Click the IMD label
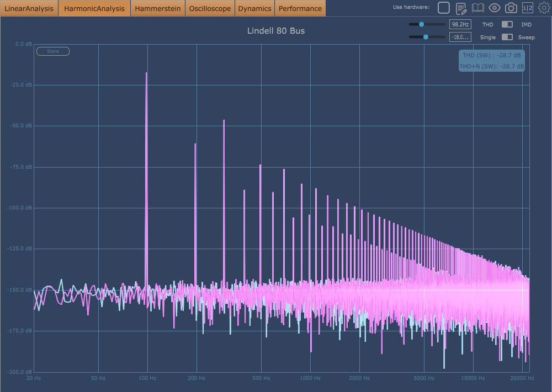 coord(526,24)
